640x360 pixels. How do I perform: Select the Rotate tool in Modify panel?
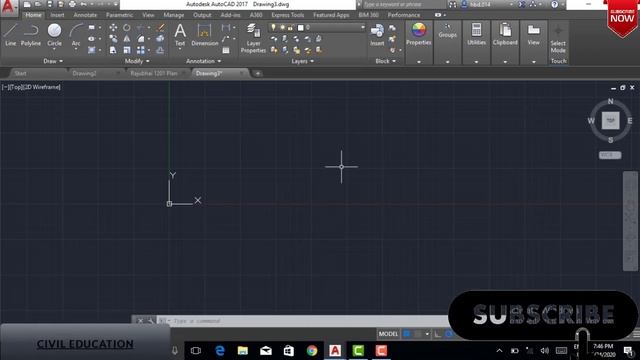tap(127, 27)
